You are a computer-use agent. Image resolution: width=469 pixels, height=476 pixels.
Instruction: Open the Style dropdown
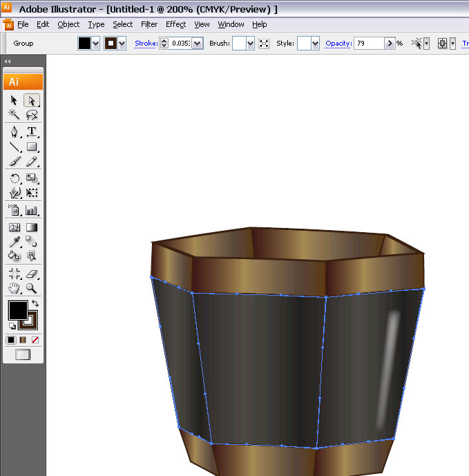[x=315, y=44]
